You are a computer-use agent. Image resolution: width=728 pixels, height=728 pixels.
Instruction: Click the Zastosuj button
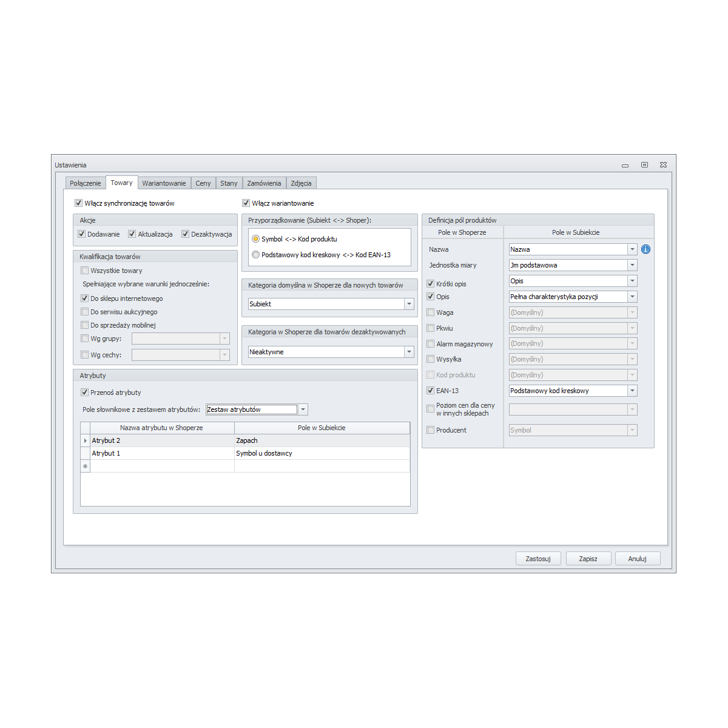pos(538,559)
